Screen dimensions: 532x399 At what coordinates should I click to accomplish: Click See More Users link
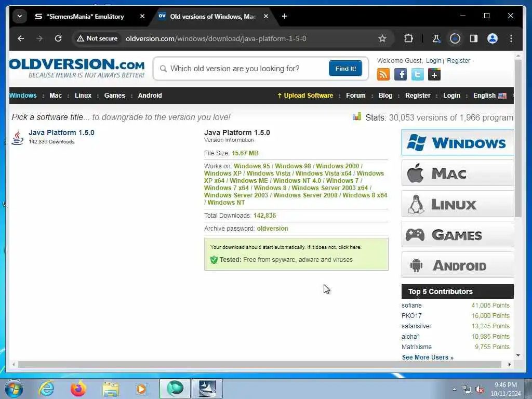coord(428,357)
